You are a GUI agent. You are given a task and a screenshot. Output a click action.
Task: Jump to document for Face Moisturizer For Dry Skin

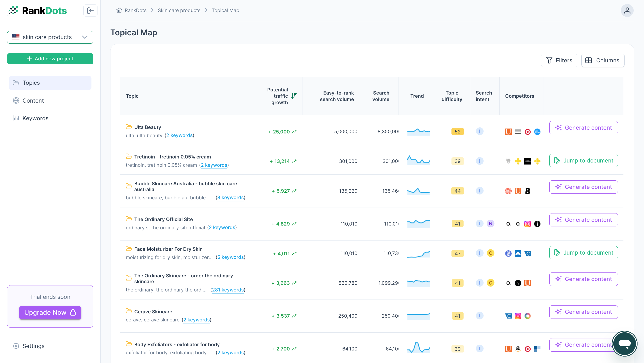click(x=583, y=253)
